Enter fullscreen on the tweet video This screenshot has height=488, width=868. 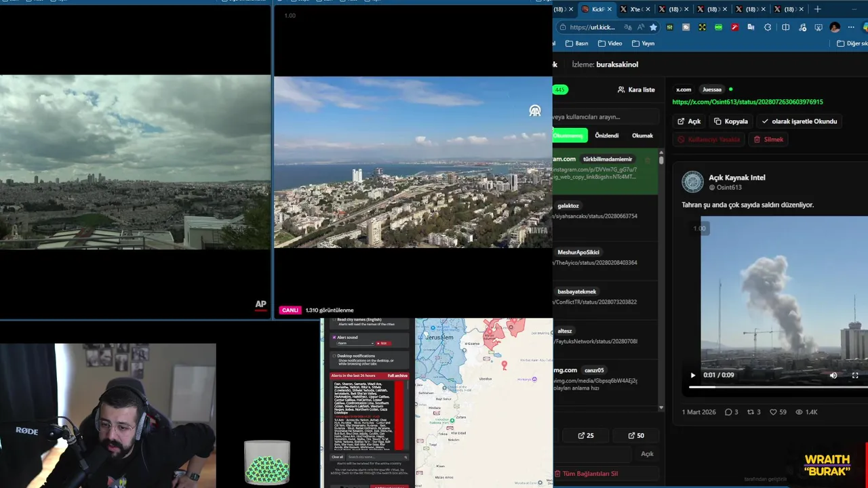coord(855,375)
